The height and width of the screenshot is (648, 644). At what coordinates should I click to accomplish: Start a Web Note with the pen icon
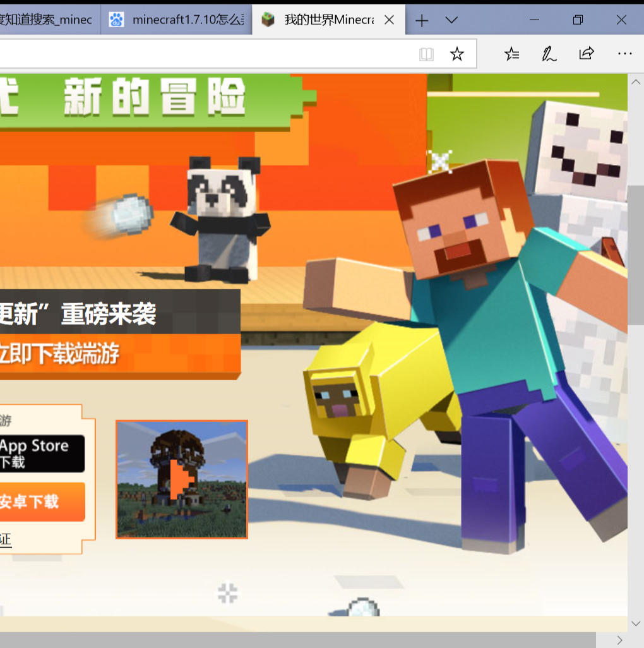pos(549,54)
